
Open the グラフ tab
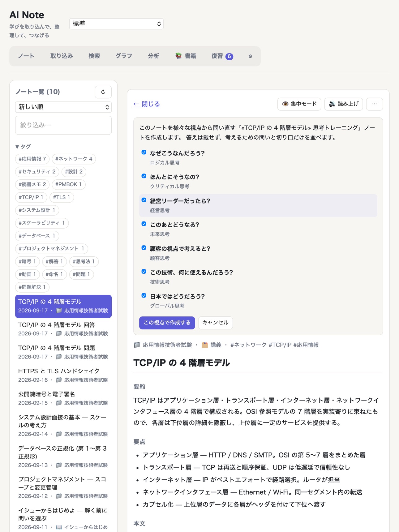(x=124, y=56)
